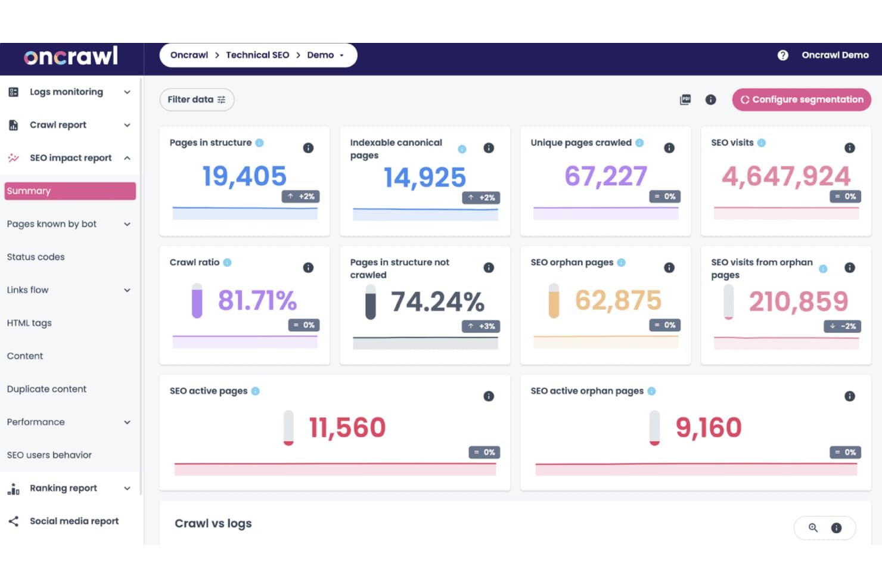Image resolution: width=882 pixels, height=588 pixels.
Task: Click the magnifier icon in Crawl vs logs
Action: [813, 528]
